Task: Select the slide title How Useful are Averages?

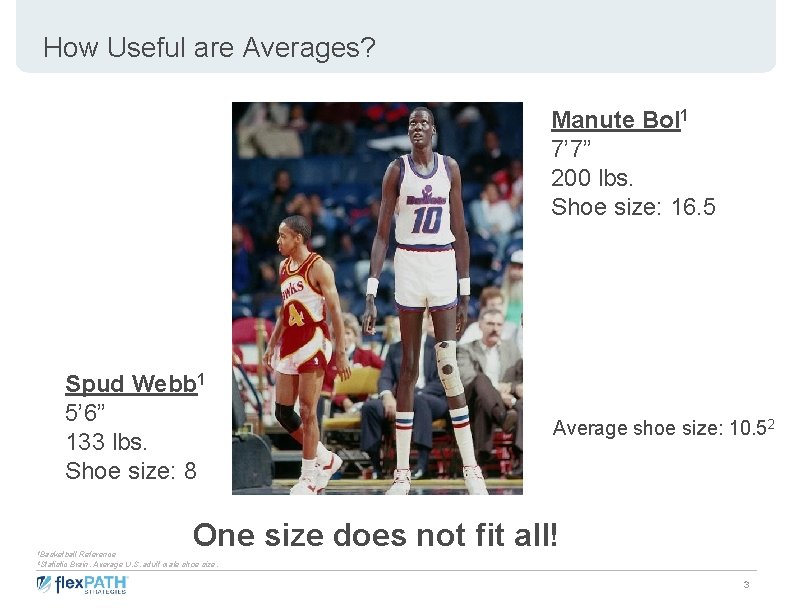Action: (209, 47)
